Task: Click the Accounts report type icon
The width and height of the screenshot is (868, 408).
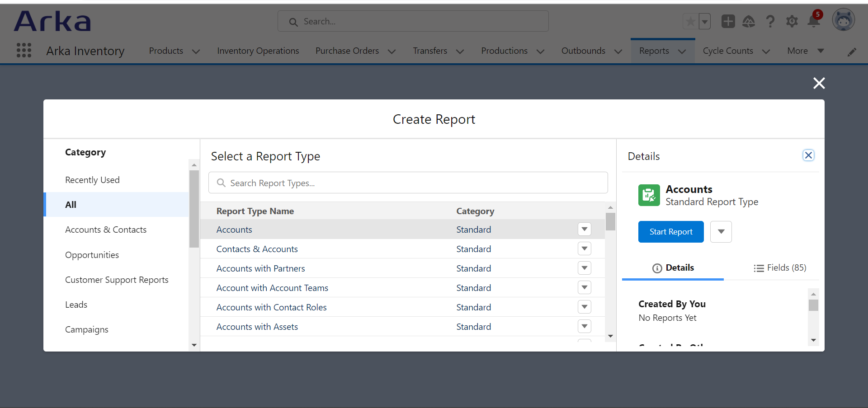Action: coord(649,195)
